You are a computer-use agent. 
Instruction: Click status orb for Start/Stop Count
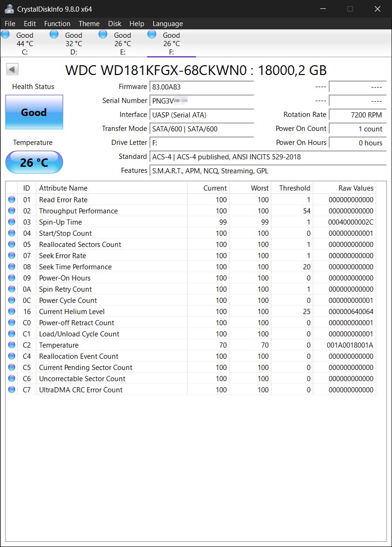(12, 233)
